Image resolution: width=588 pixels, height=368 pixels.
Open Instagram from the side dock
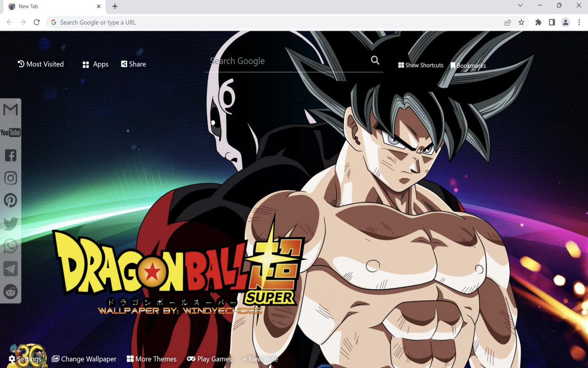pyautogui.click(x=11, y=178)
